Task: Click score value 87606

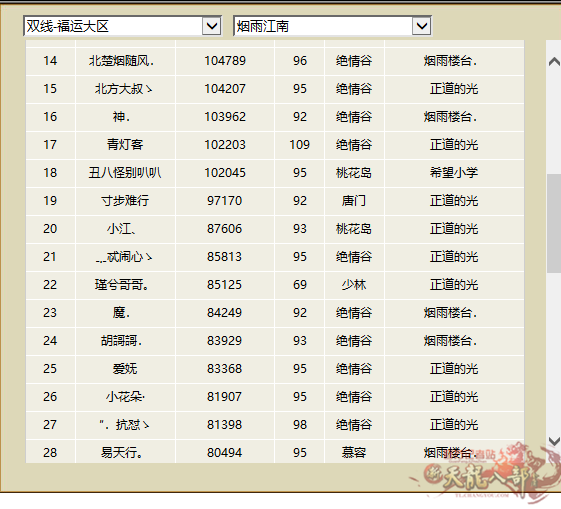Action: pyautogui.click(x=225, y=229)
